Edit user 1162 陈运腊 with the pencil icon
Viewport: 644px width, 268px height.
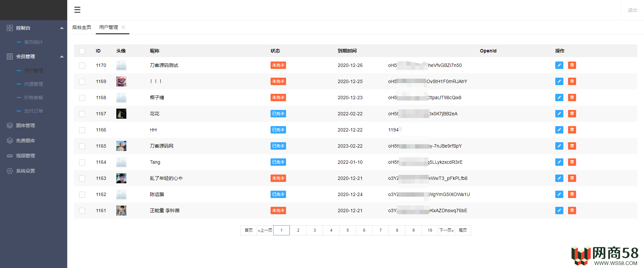(x=559, y=194)
